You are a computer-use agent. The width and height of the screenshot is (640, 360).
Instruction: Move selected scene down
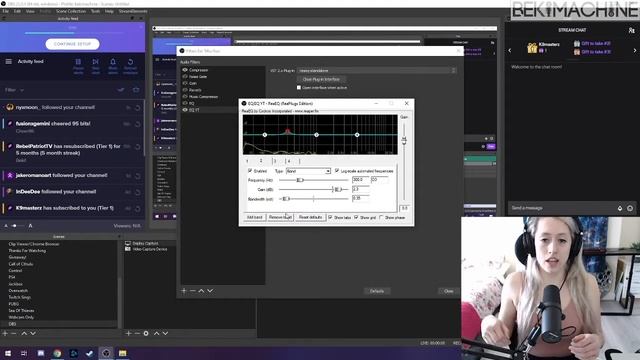33,333
